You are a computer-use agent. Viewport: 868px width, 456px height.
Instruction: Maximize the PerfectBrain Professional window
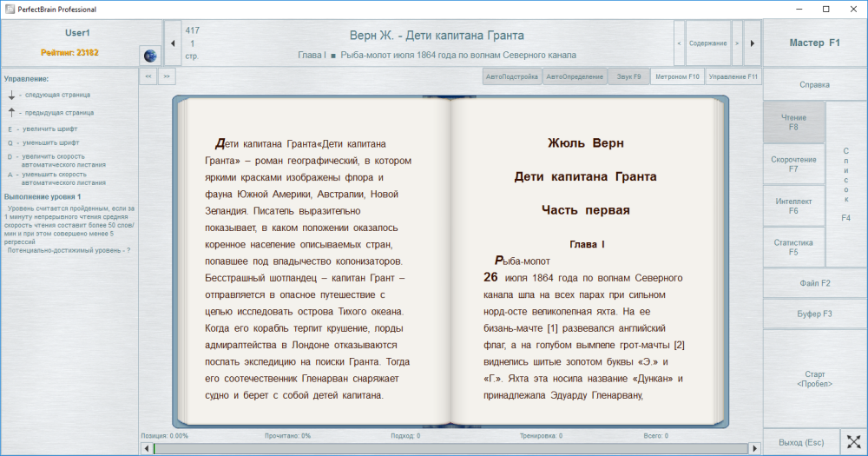point(826,9)
